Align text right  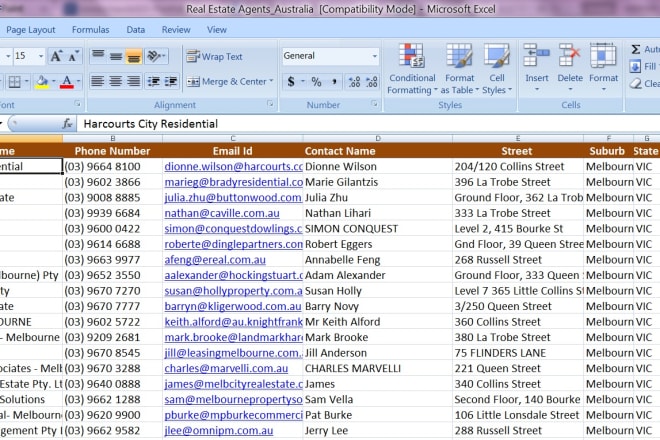coord(133,81)
